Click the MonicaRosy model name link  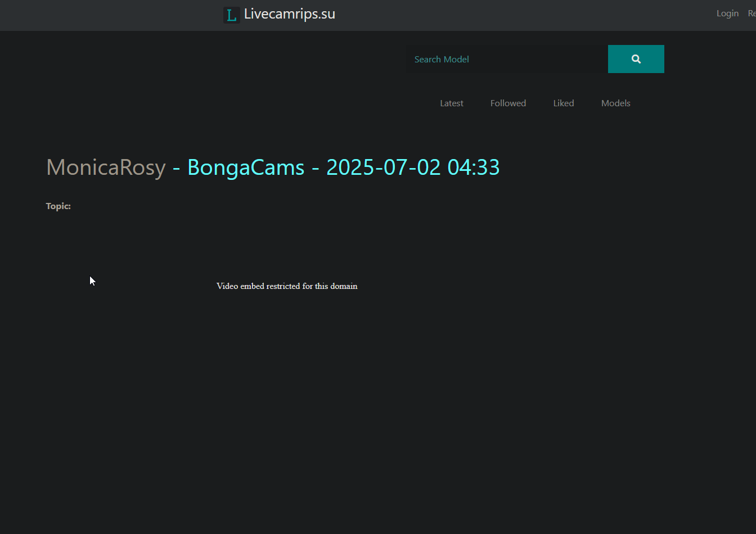point(106,168)
